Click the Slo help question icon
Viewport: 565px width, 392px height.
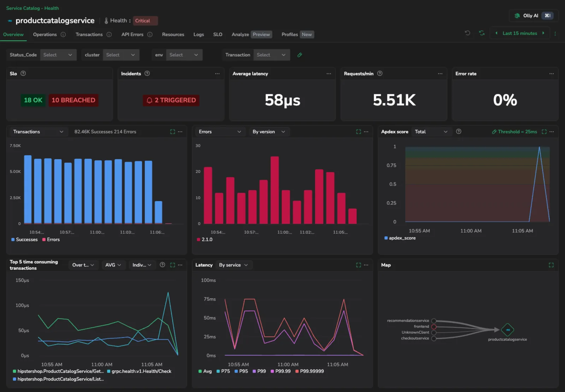point(23,73)
